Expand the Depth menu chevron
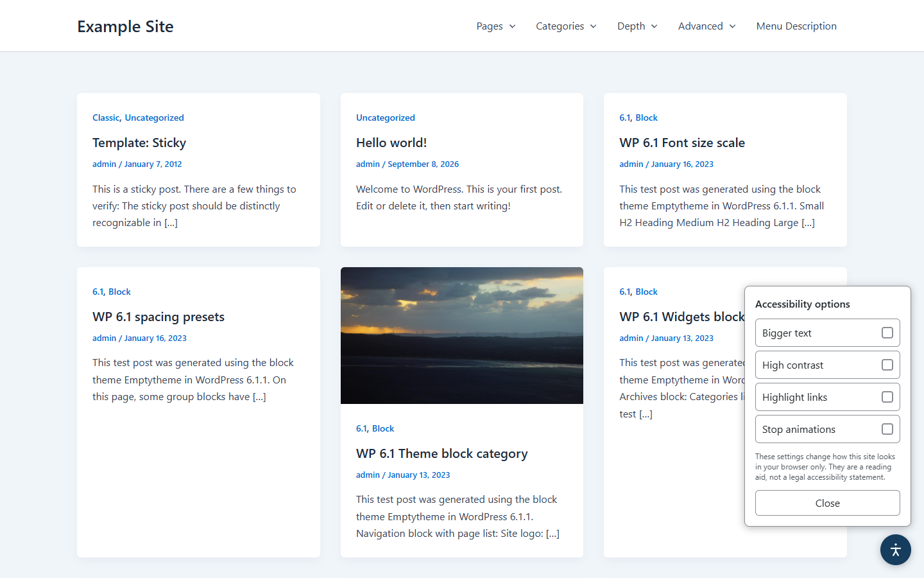 pyautogui.click(x=654, y=26)
